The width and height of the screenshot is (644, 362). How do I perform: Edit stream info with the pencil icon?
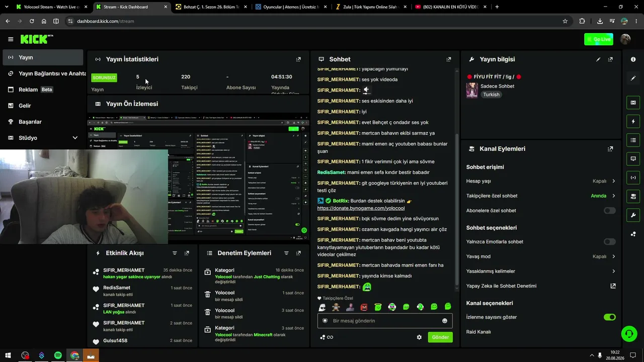pos(598,59)
